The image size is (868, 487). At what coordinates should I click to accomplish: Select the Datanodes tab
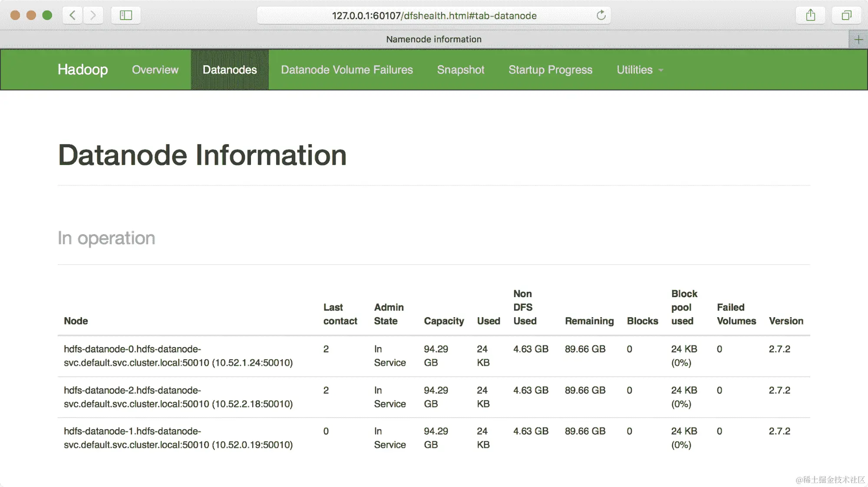230,70
